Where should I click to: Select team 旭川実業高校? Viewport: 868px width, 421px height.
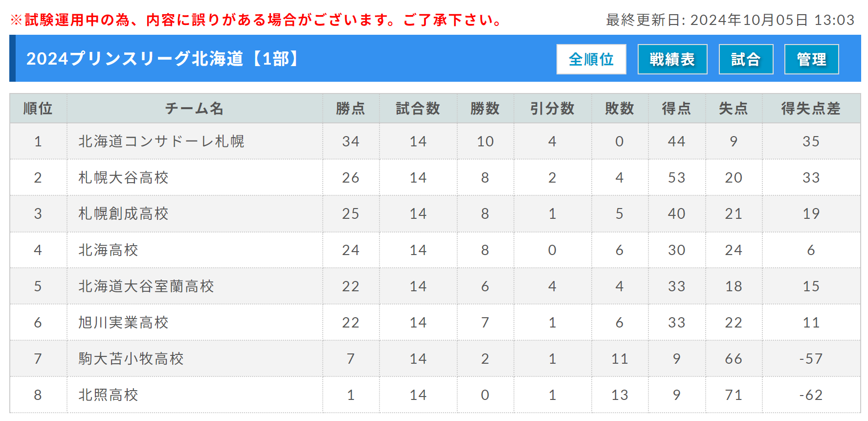[123, 323]
